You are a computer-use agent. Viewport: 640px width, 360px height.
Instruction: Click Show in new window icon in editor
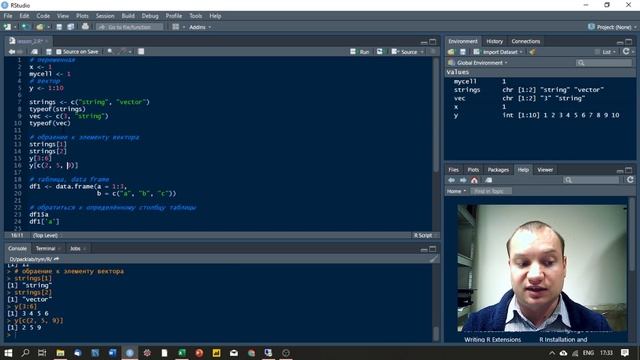click(34, 52)
